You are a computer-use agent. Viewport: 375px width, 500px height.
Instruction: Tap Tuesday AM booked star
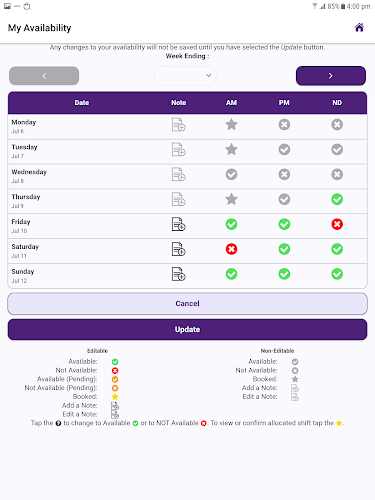[231, 149]
